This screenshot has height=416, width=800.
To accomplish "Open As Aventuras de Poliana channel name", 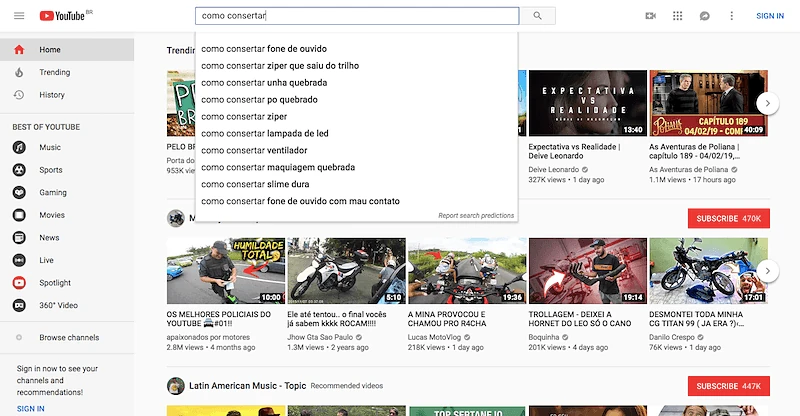I will [x=688, y=169].
